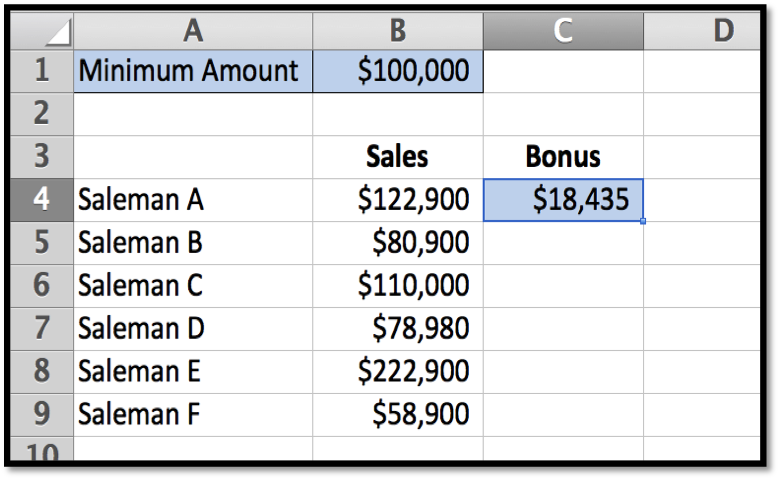
Task: Click the Saleman C name cell
Action: pos(192,285)
